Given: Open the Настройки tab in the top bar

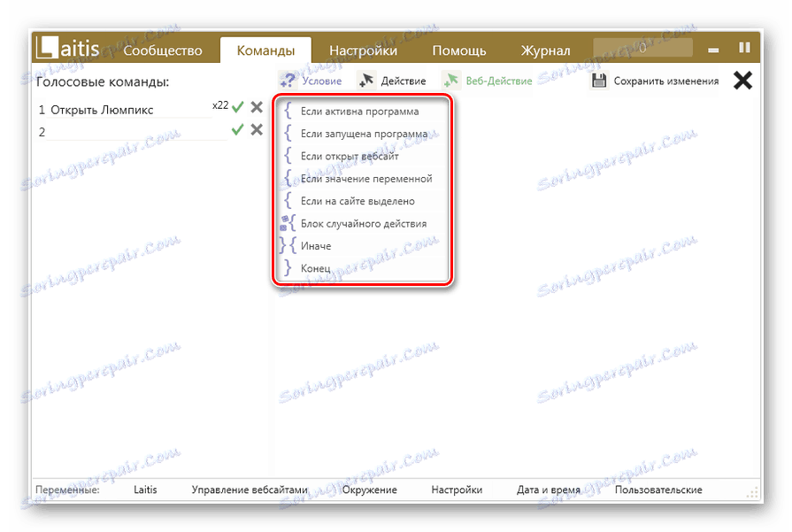Looking at the screenshot, I should click(363, 50).
